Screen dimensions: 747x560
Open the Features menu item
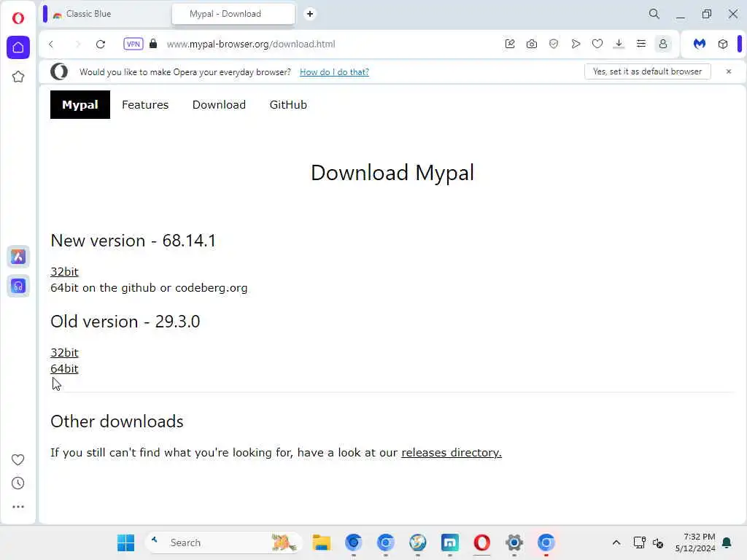pyautogui.click(x=145, y=105)
